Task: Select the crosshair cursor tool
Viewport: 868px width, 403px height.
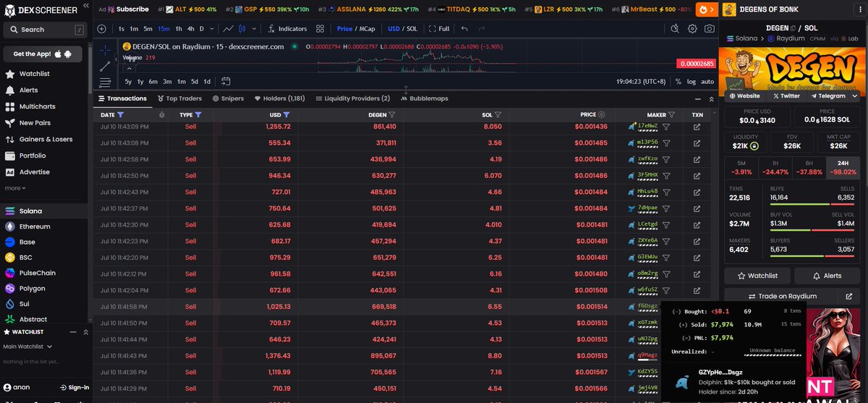Action: pyautogui.click(x=106, y=49)
